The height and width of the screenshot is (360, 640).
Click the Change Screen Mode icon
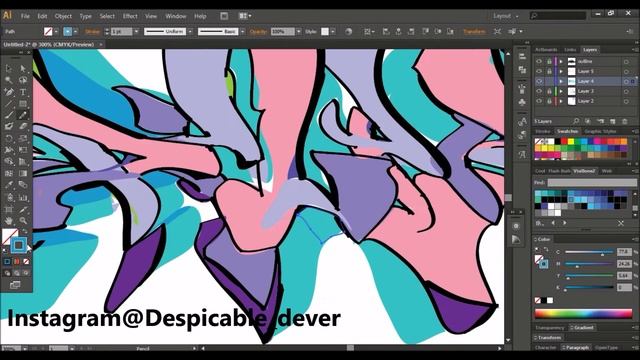pos(15,285)
